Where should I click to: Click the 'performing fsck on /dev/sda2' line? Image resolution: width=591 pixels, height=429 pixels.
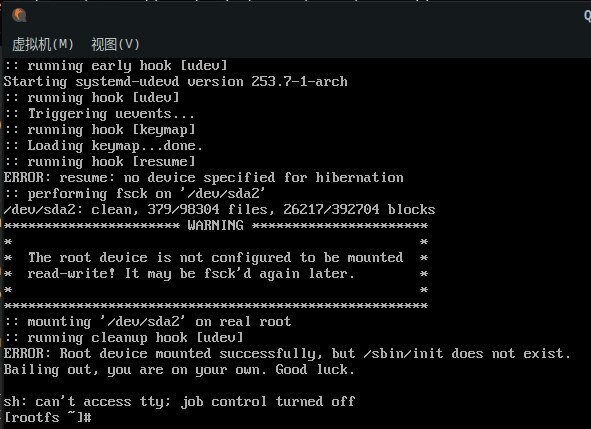click(135, 194)
